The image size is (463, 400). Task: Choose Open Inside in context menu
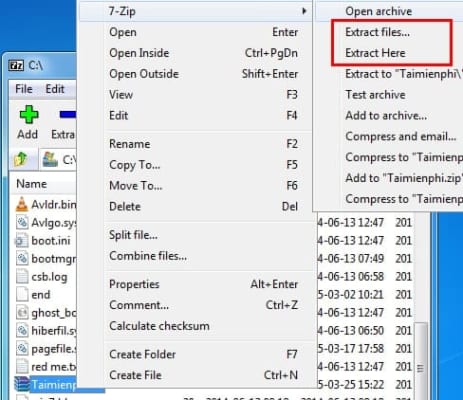tap(204, 53)
